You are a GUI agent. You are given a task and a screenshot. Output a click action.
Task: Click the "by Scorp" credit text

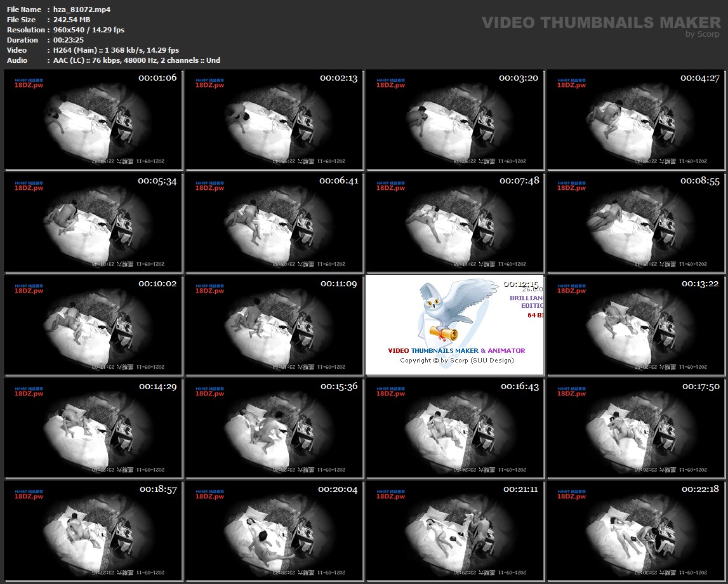[x=703, y=34]
